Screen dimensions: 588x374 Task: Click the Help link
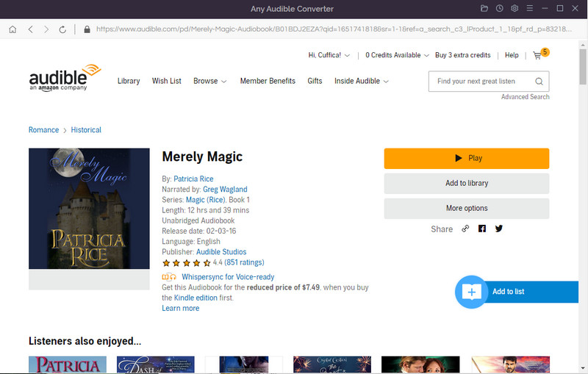tap(512, 55)
